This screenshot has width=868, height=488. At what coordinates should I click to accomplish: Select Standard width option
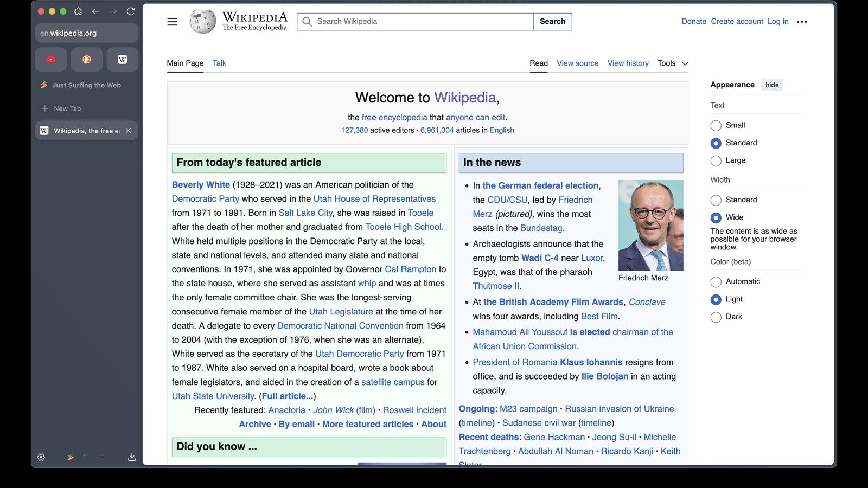[716, 200]
